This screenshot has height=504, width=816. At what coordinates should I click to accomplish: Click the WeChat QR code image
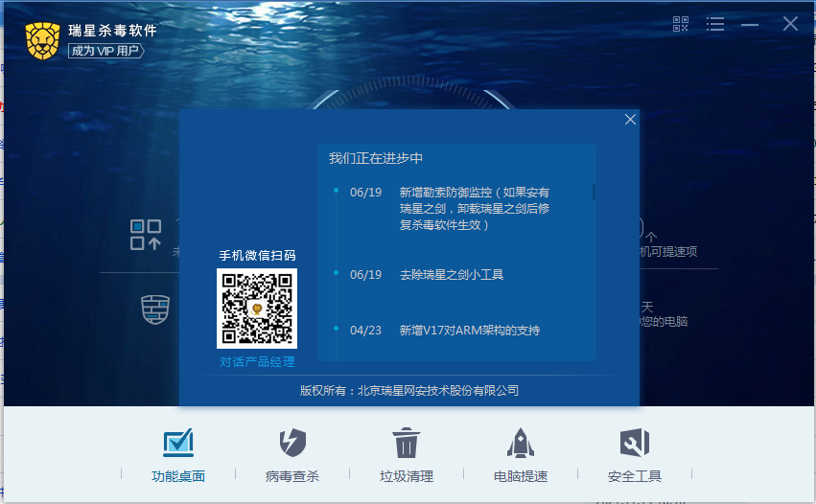pos(257,309)
